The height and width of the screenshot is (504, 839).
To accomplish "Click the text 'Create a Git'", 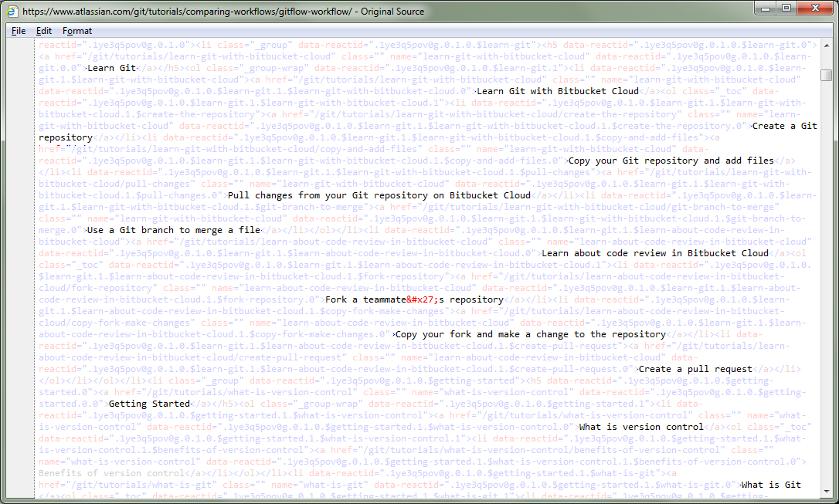I will (x=785, y=126).
